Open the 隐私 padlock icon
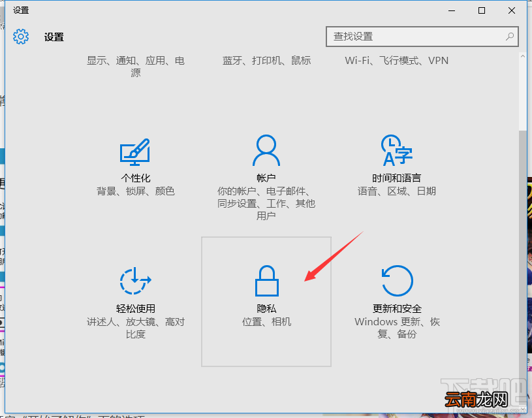This screenshot has width=532, height=418. tap(267, 281)
